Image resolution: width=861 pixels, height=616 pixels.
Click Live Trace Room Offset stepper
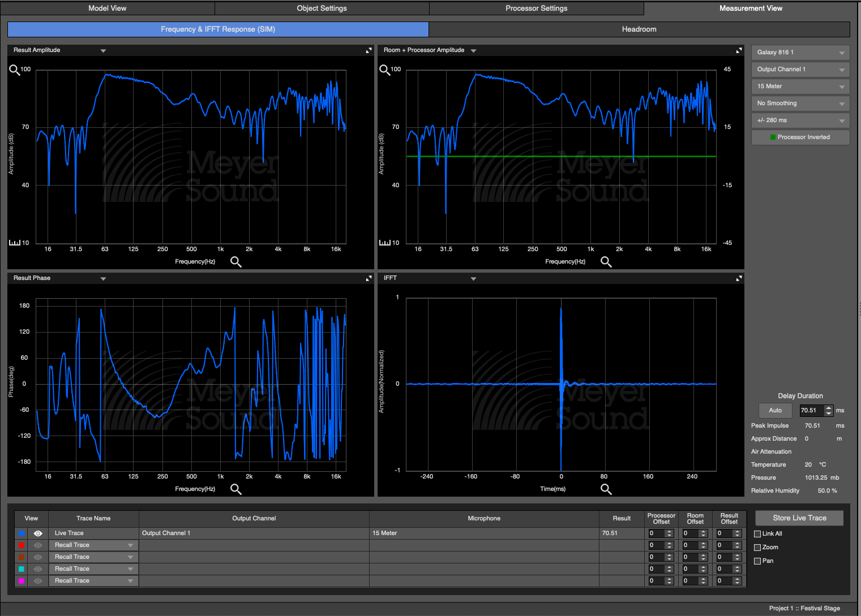(703, 533)
